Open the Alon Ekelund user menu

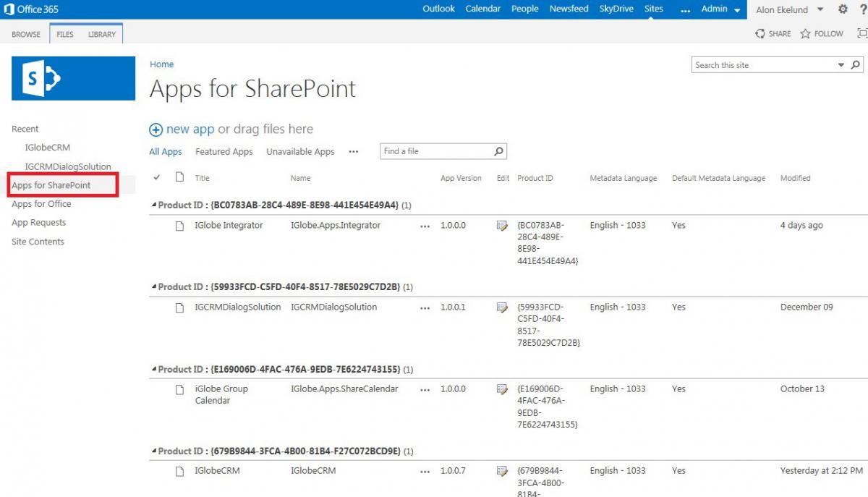[790, 10]
